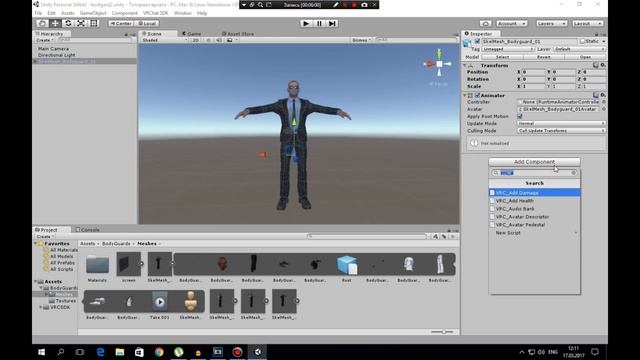Switch to the Asset Store tab

click(x=238, y=33)
